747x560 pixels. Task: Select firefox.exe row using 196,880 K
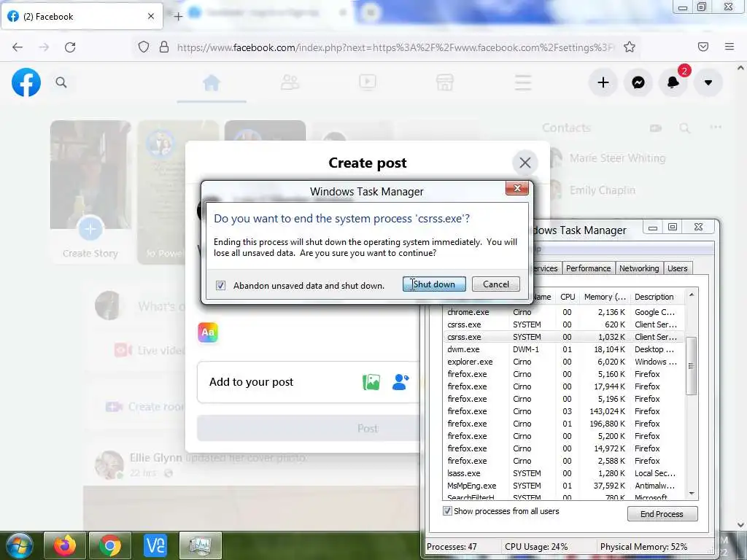pyautogui.click(x=564, y=424)
